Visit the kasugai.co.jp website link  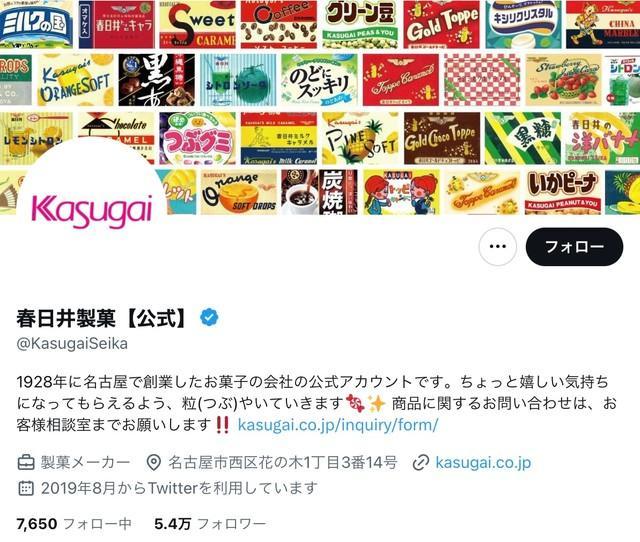tap(483, 462)
